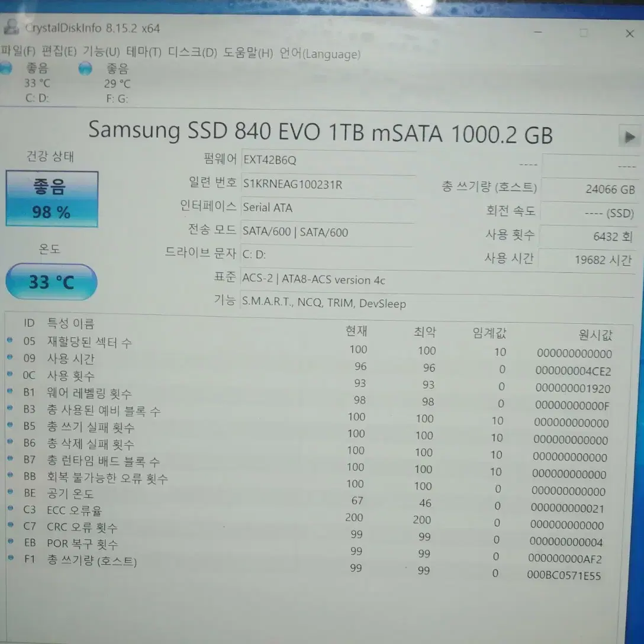Select row 0C 사용 횟수

310,381
